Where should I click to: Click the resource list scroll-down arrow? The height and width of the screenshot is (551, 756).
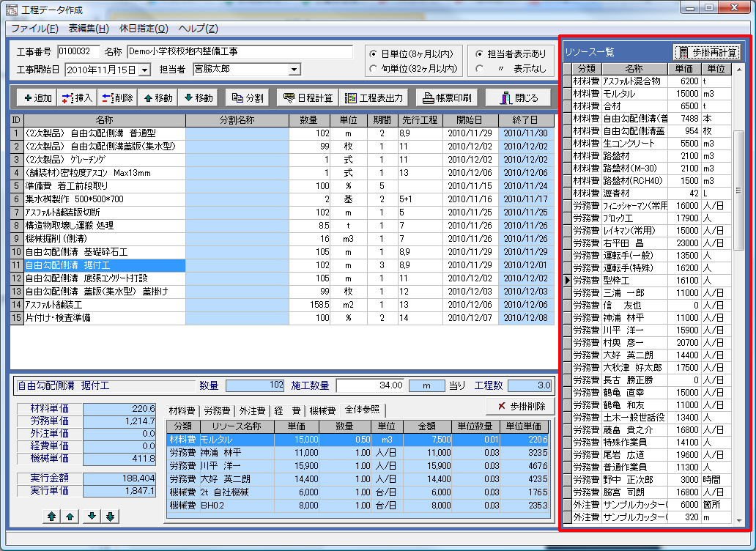click(x=738, y=520)
